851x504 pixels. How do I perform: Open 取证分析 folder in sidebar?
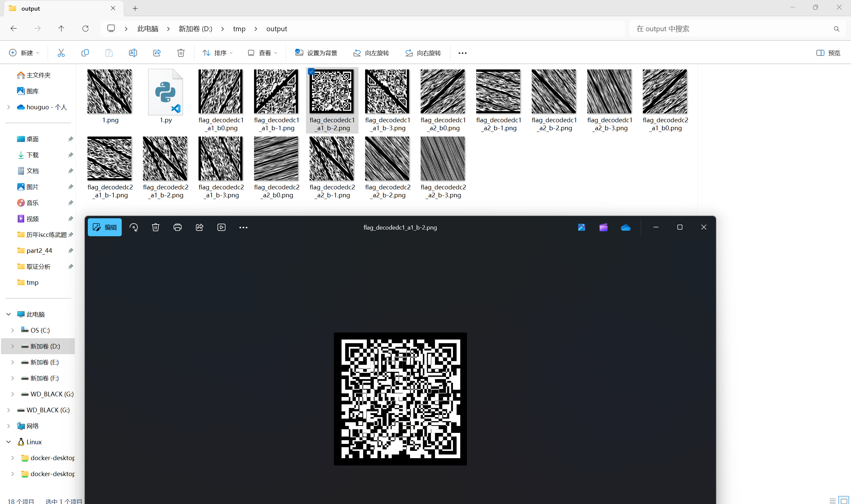[34, 266]
